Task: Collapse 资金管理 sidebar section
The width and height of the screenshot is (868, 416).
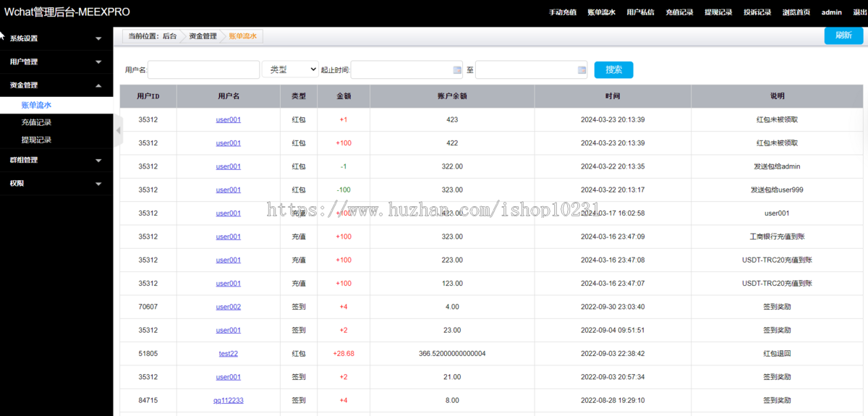Action: (x=56, y=85)
